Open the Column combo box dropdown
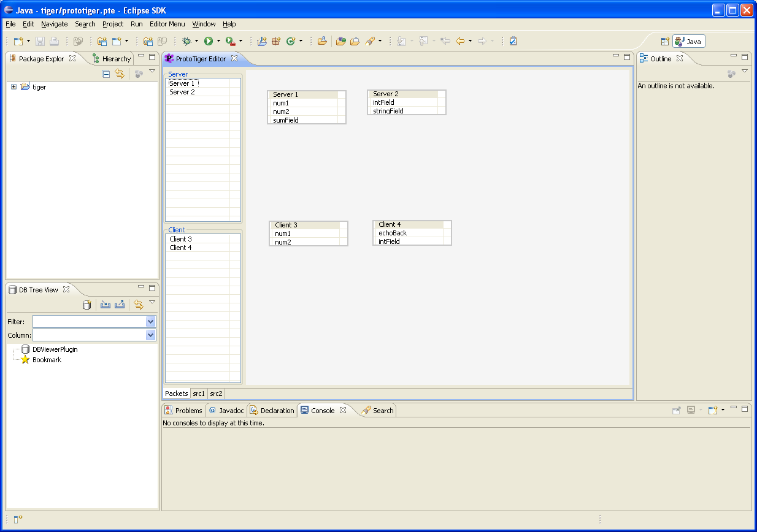757x532 pixels. coord(151,335)
